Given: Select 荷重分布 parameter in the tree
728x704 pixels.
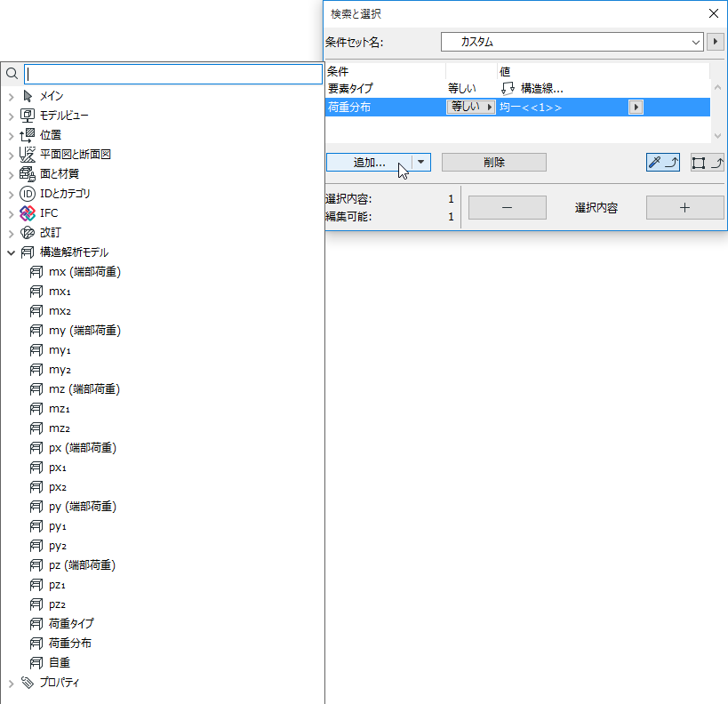Looking at the screenshot, I should coord(70,644).
